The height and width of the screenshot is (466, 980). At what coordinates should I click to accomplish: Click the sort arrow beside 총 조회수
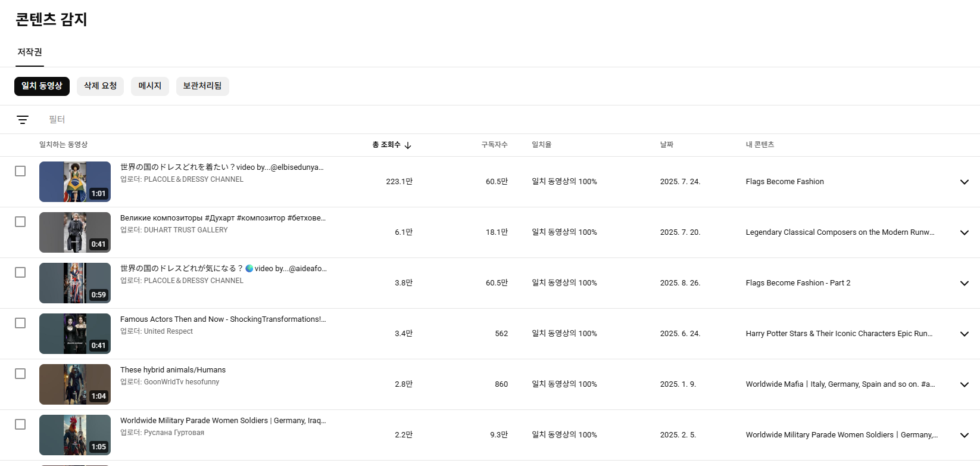408,145
